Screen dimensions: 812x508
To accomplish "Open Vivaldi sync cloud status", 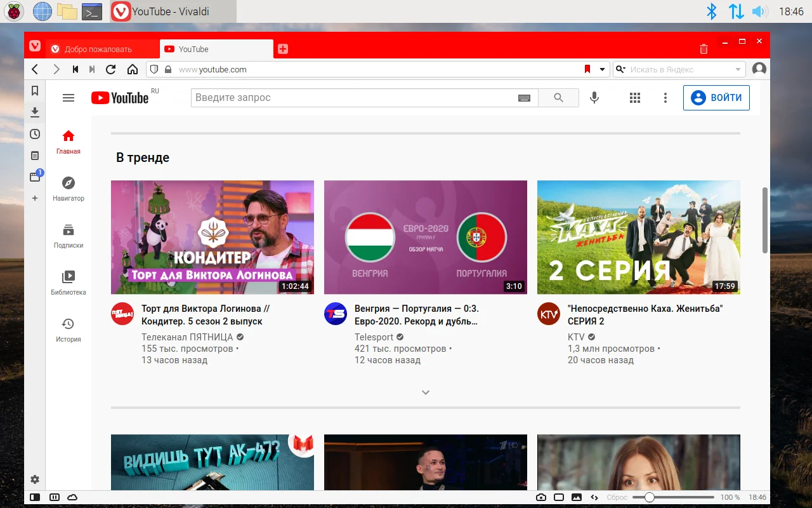I will click(72, 497).
